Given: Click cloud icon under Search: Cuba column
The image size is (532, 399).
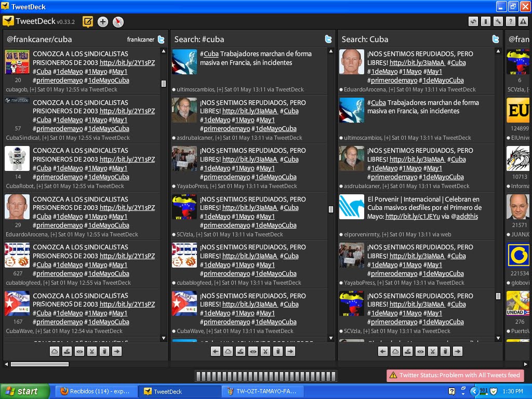Looking at the screenshot, I should coord(395,352).
